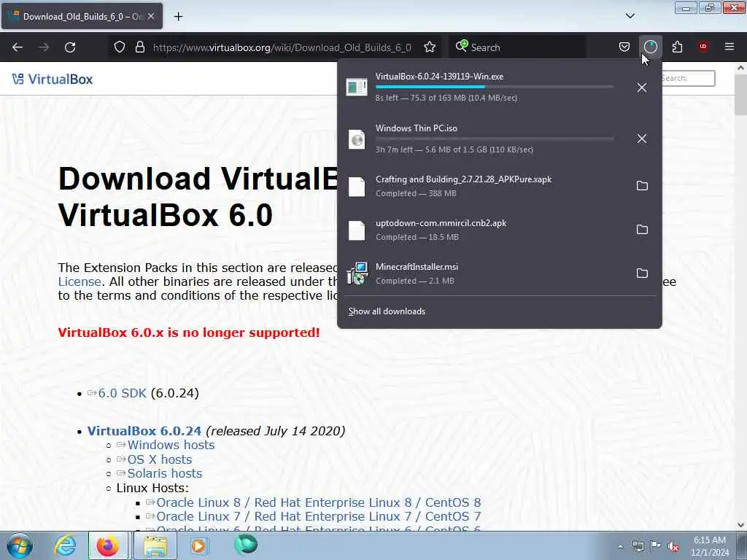The height and width of the screenshot is (560, 747).
Task: Open a new browser tab
Action: click(178, 17)
